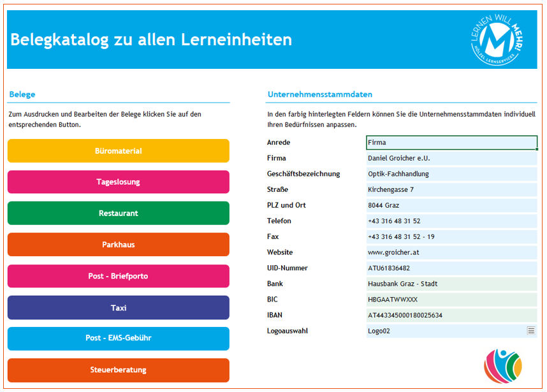Select the Anrede field containing Firma
Screen dimensions: 547x392
(x=451, y=142)
